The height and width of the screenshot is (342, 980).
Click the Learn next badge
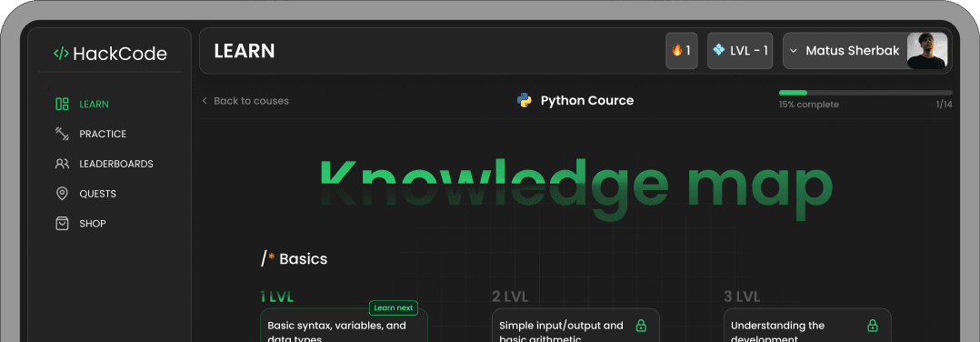click(394, 307)
